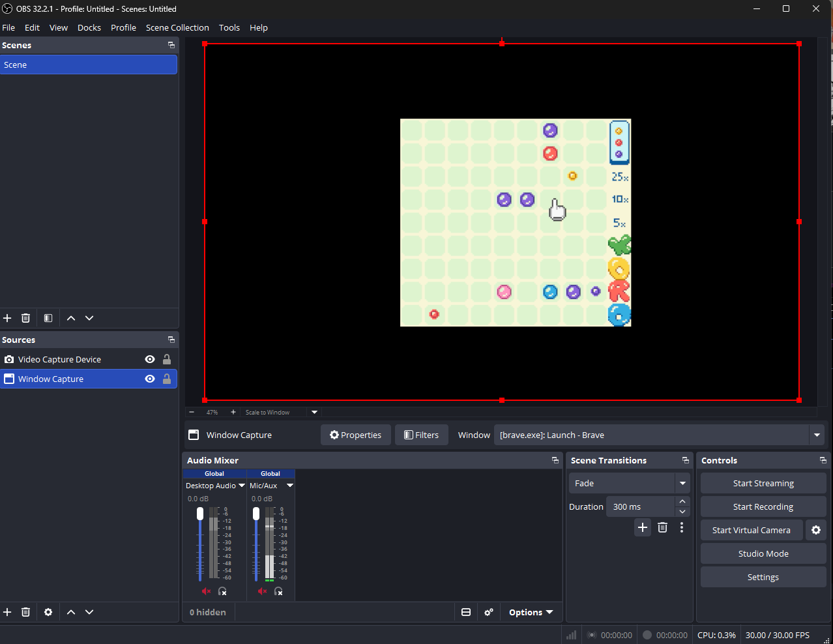This screenshot has height=644, width=833.
Task: Delete the selected source with trash icon
Action: click(x=25, y=612)
